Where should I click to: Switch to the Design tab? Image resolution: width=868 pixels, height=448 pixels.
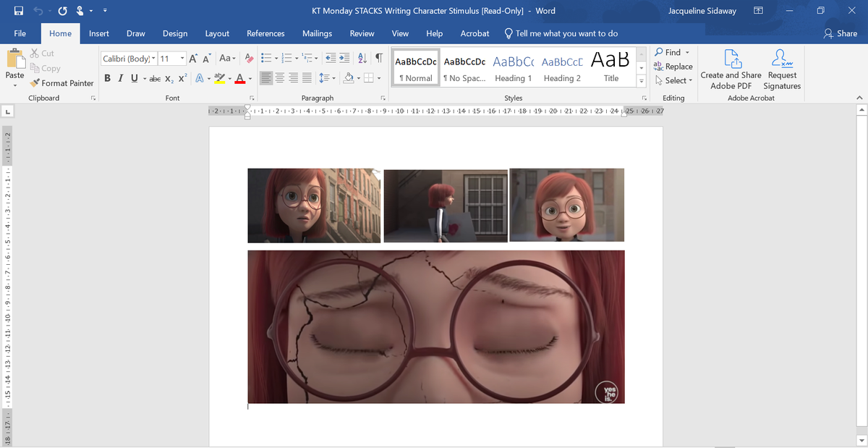pos(175,33)
